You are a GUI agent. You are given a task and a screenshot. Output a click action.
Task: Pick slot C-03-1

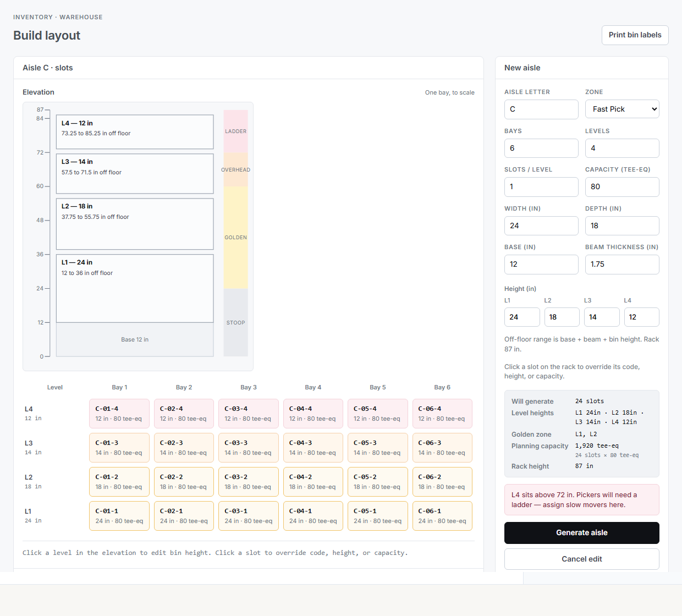pos(249,516)
